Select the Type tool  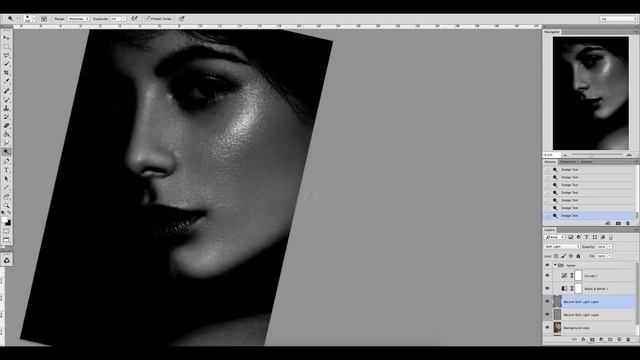click(x=6, y=170)
